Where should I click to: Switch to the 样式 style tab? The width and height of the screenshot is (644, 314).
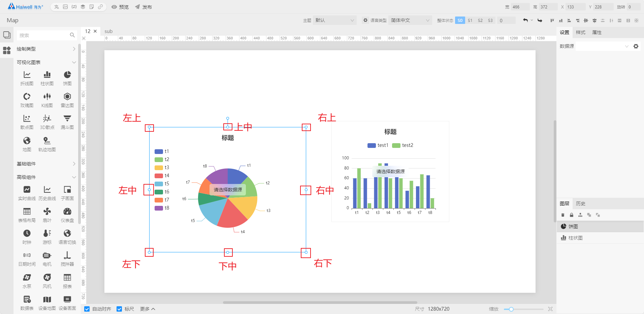(x=581, y=32)
